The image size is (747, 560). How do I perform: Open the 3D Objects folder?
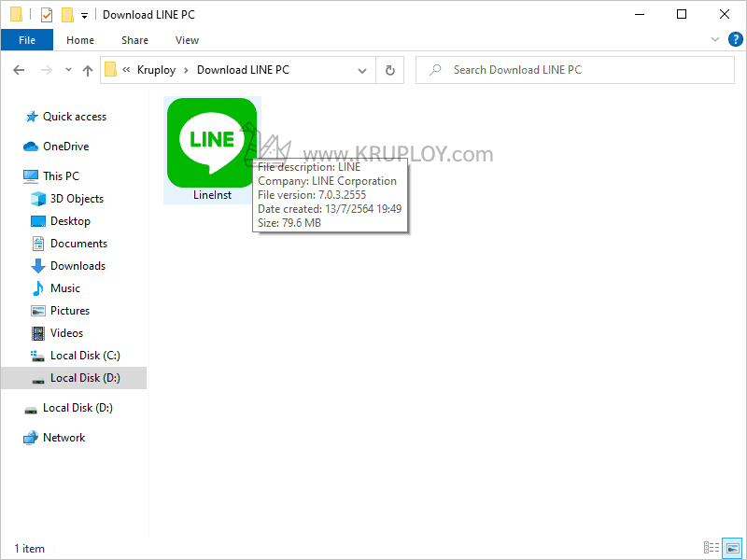click(77, 199)
